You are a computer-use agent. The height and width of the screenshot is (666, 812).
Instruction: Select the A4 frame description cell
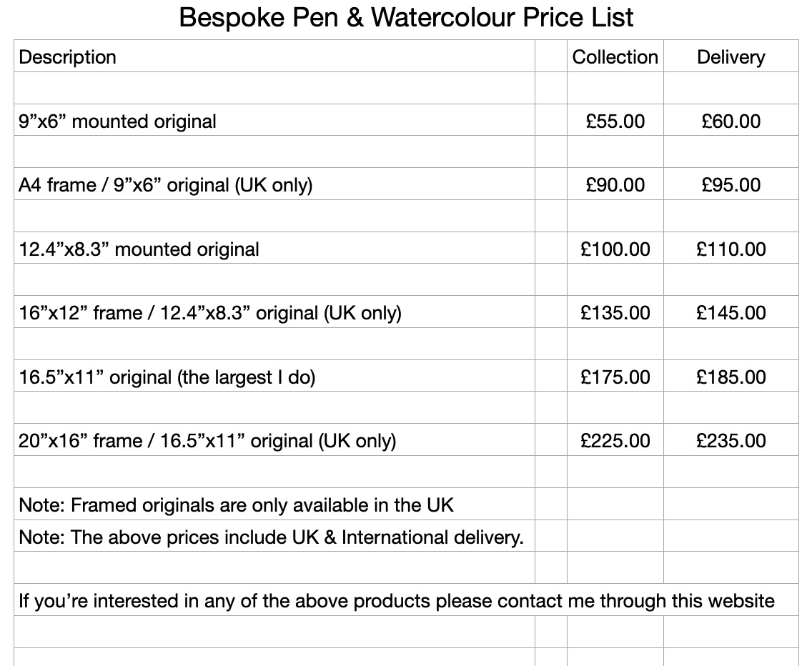tap(165, 185)
